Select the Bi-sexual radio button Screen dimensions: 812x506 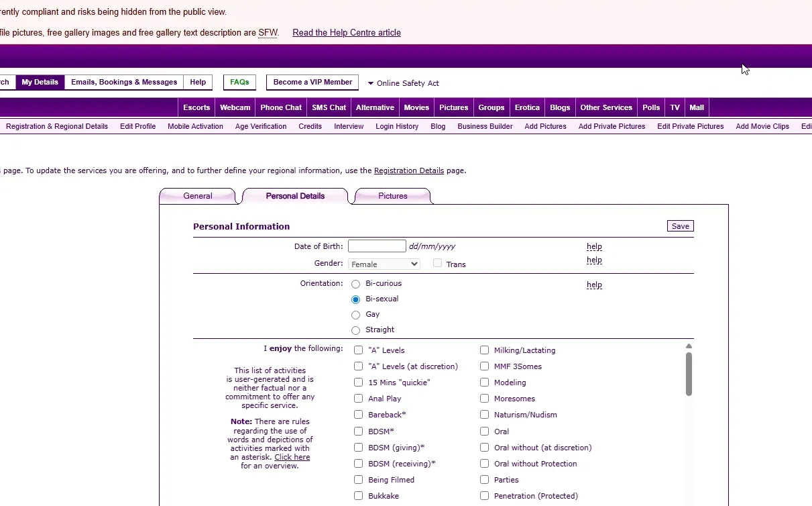coord(356,299)
